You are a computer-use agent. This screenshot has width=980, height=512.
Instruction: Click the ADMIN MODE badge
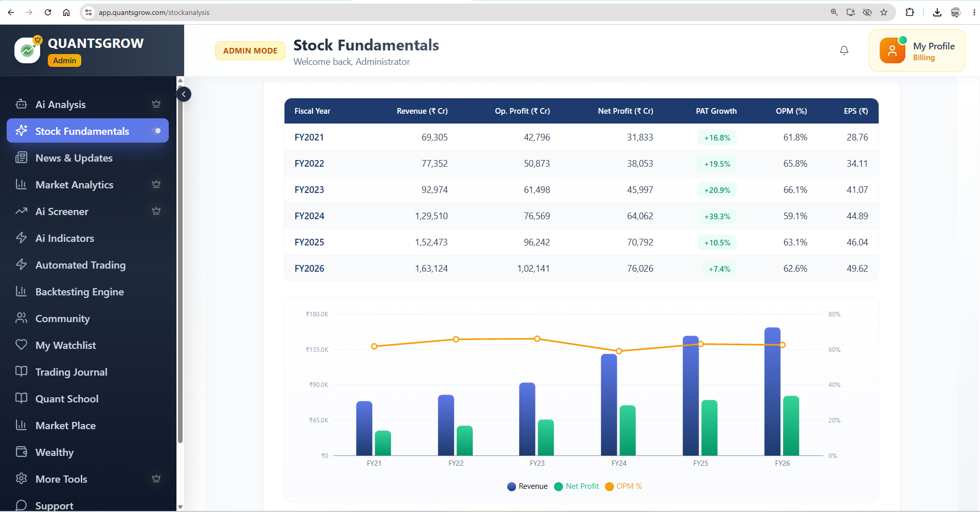250,50
